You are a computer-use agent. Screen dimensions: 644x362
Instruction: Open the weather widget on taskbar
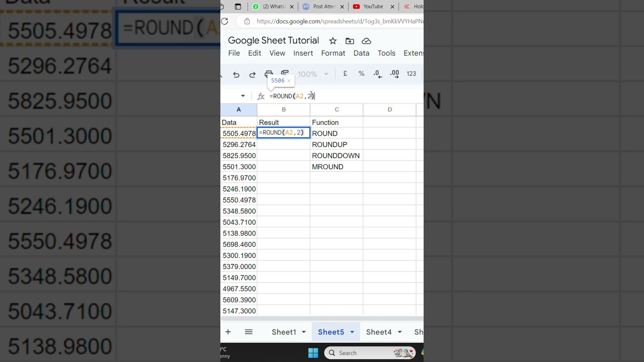click(x=224, y=352)
